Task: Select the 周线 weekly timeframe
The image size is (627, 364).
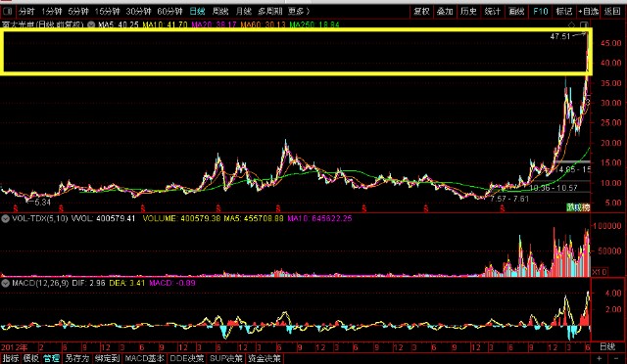Action: [x=220, y=11]
